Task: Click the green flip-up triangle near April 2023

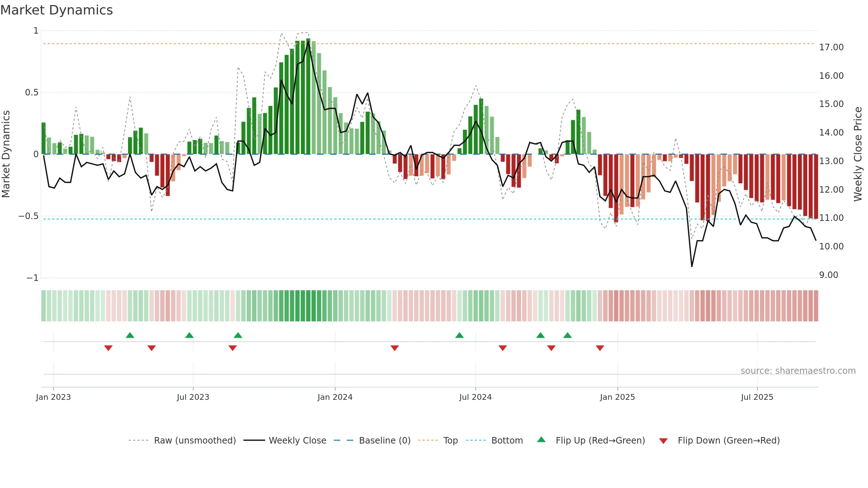Action: (x=130, y=335)
